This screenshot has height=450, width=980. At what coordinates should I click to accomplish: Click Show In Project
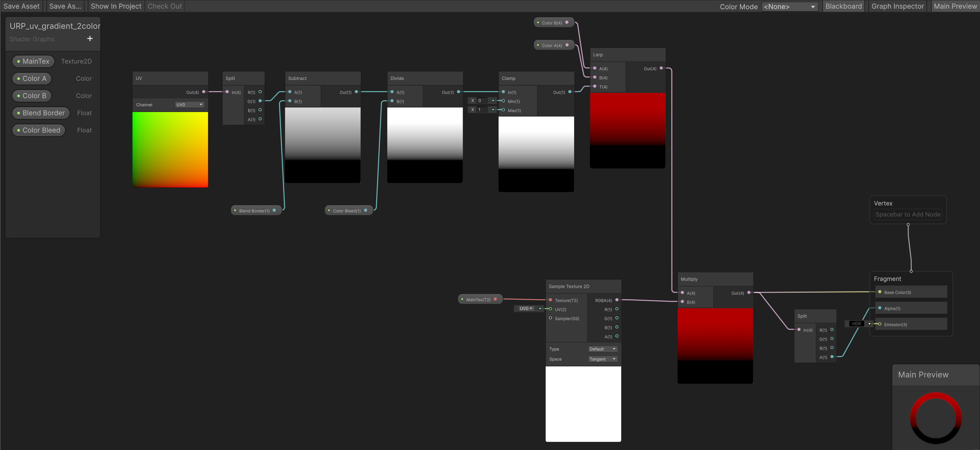tap(116, 6)
